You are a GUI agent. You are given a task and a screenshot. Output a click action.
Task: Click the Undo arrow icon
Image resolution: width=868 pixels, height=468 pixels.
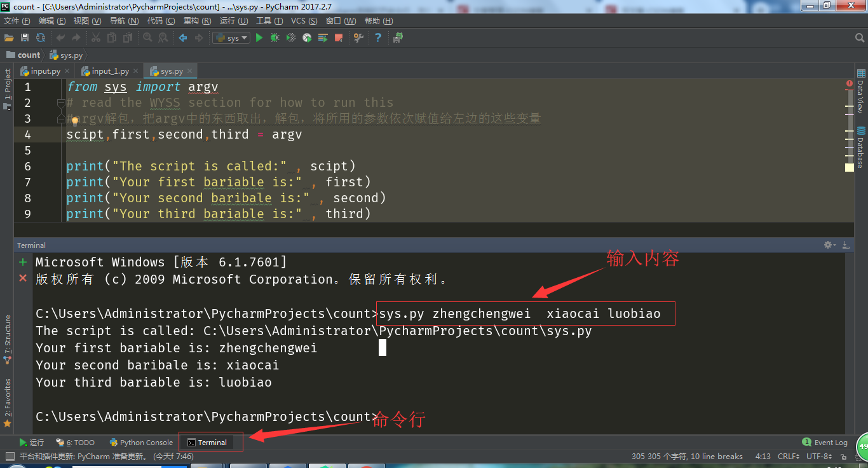(x=61, y=38)
